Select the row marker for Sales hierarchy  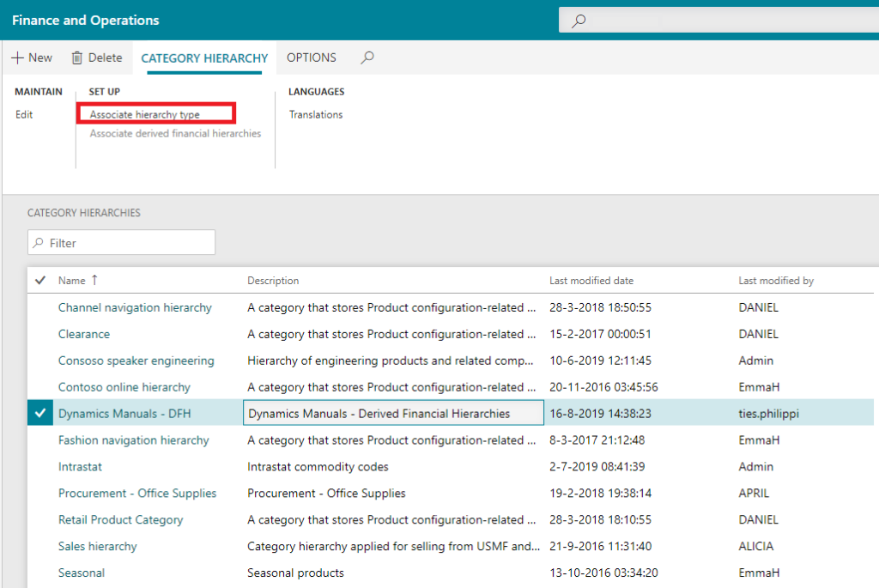(39, 546)
